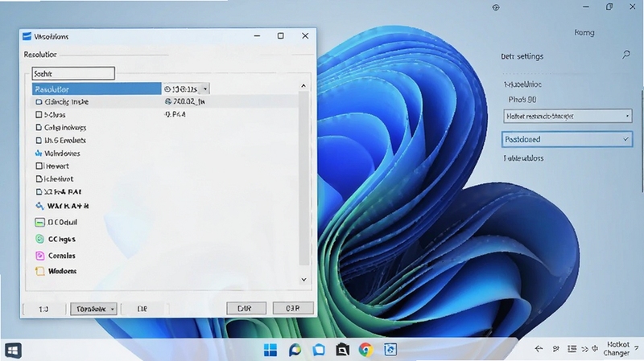The image size is (644, 361).
Task: Toggle the checkbox on the Hevert row
Action: (39, 166)
